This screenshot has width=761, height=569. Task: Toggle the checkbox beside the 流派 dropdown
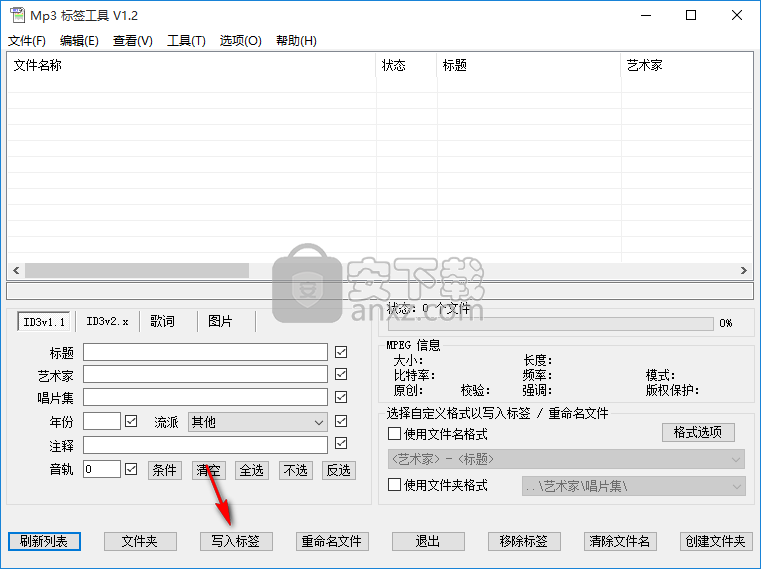(341, 421)
